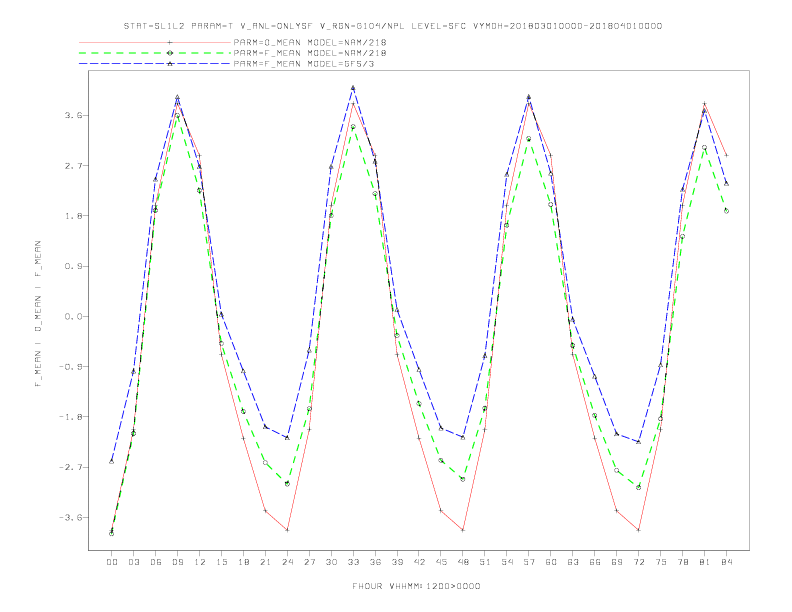792x612 pixels.
Task: Click x-axis forecast hour 57
Action: (529, 562)
